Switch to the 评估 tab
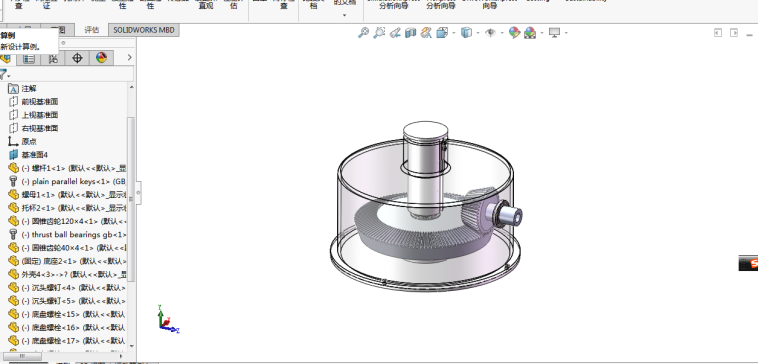The width and height of the screenshot is (758, 364). [92, 30]
